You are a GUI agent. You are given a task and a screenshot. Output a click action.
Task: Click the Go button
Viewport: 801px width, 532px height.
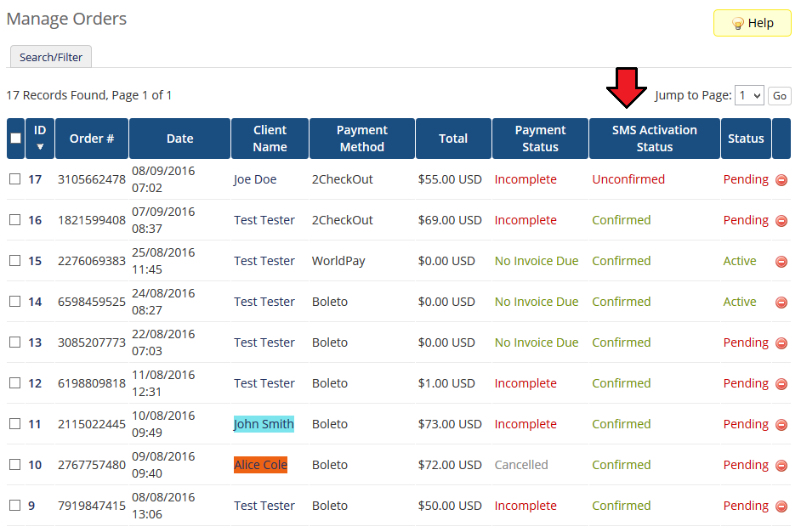[780, 95]
